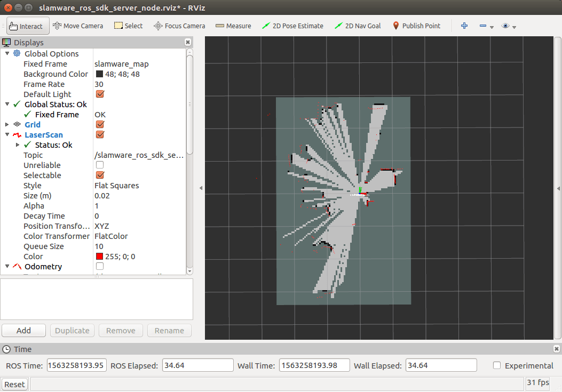Click the Global Options gear icon
Screen dimensions: 562x392
pyautogui.click(x=17, y=53)
